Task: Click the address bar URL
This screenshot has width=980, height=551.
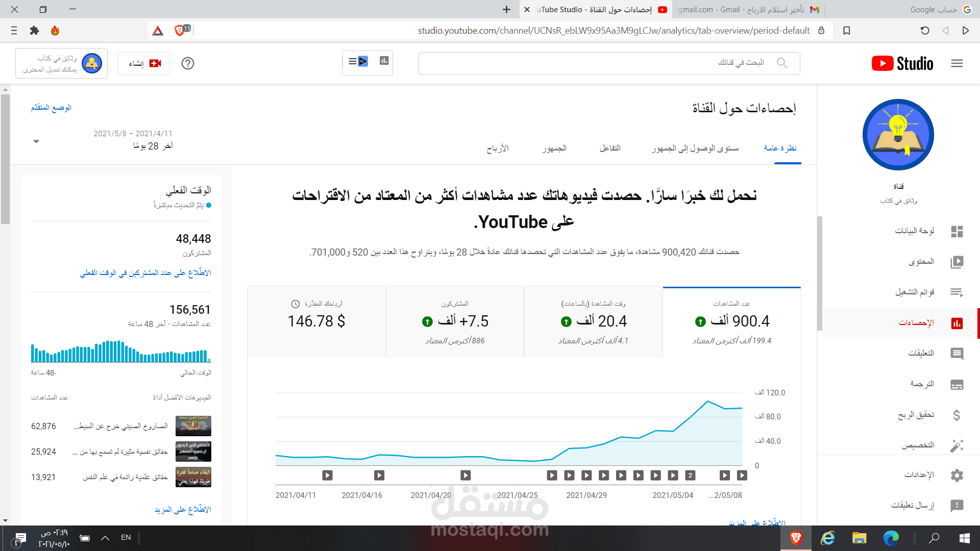Action: coord(614,31)
